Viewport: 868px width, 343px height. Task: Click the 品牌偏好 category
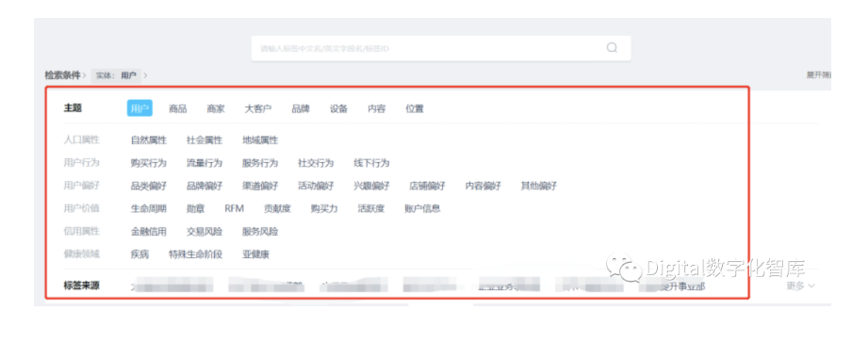(x=205, y=186)
